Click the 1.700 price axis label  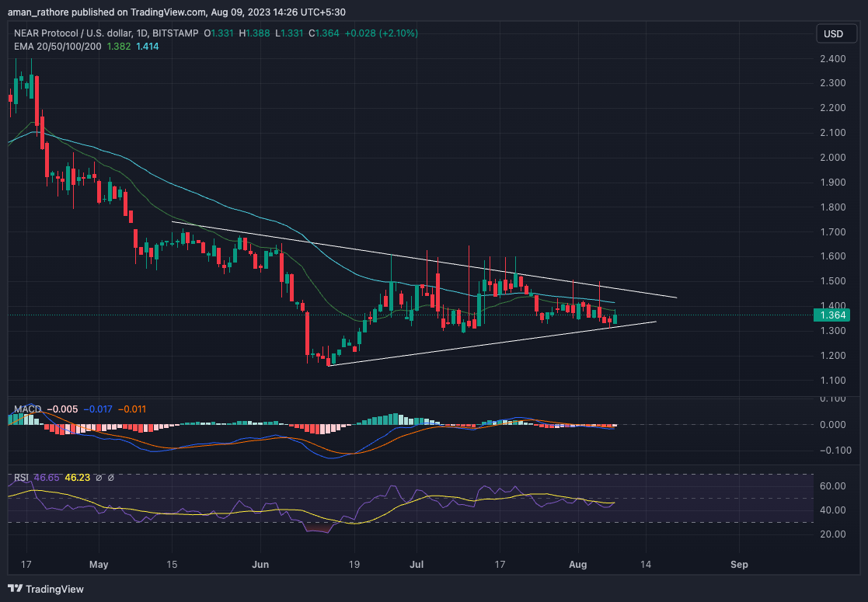coord(833,231)
